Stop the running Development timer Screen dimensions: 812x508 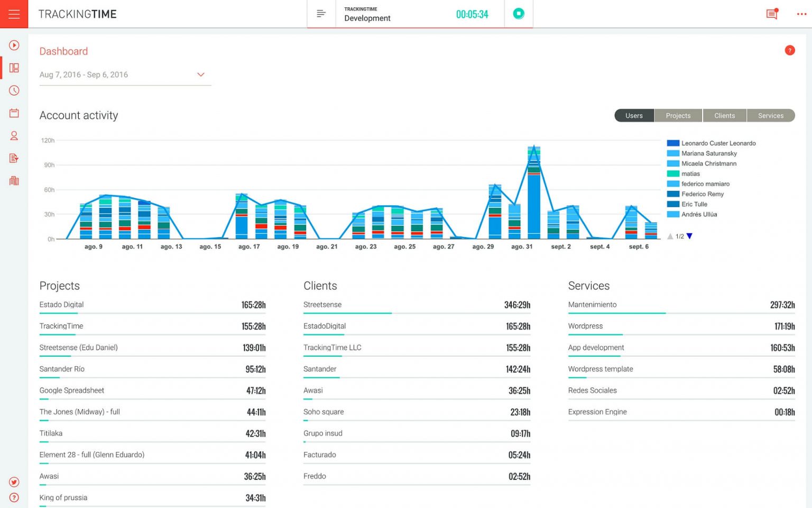pos(518,14)
